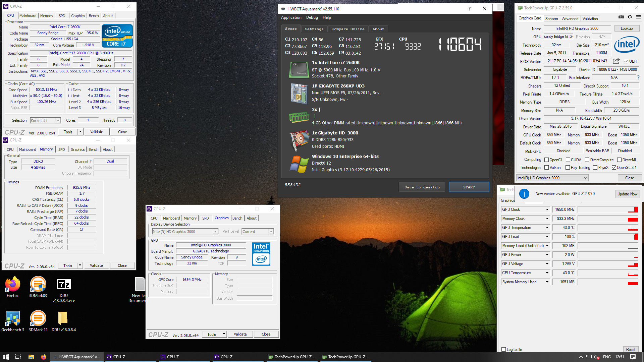Open GPU selection dropdown Intel(R) HD Graphics 3000

click(552, 178)
